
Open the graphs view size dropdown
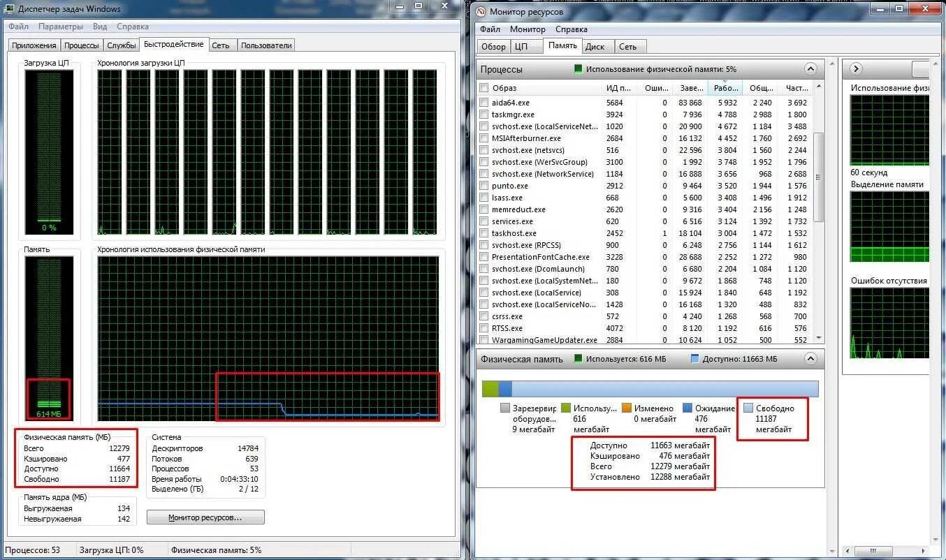pos(921,69)
